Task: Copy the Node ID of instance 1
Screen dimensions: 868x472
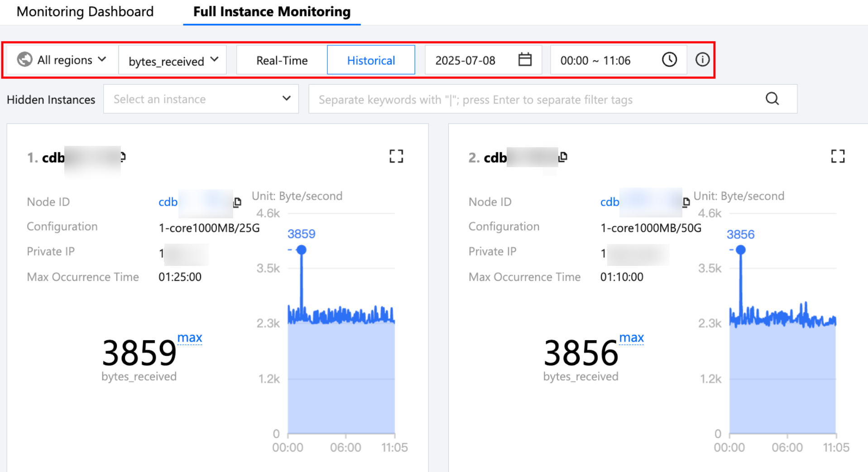Action: click(x=238, y=202)
